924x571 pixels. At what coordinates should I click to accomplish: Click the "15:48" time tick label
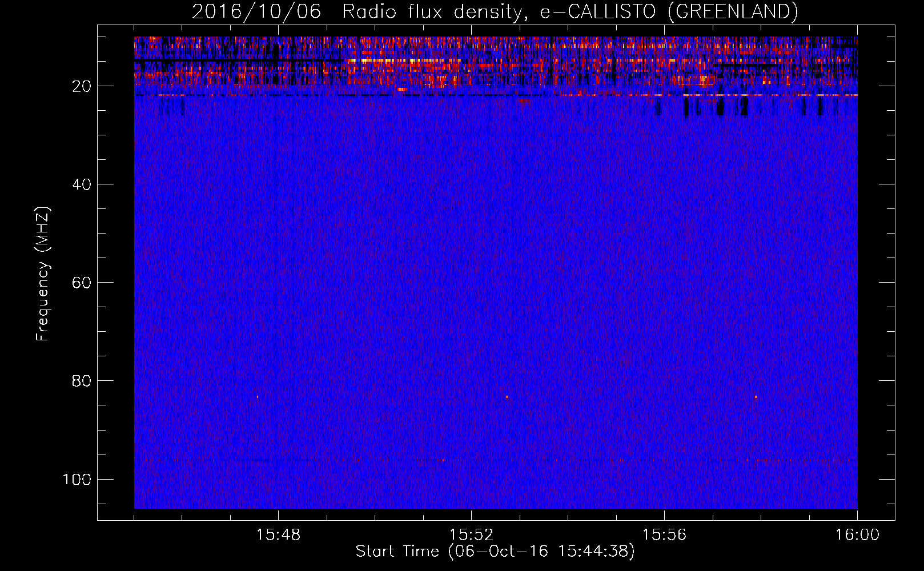[x=278, y=535]
